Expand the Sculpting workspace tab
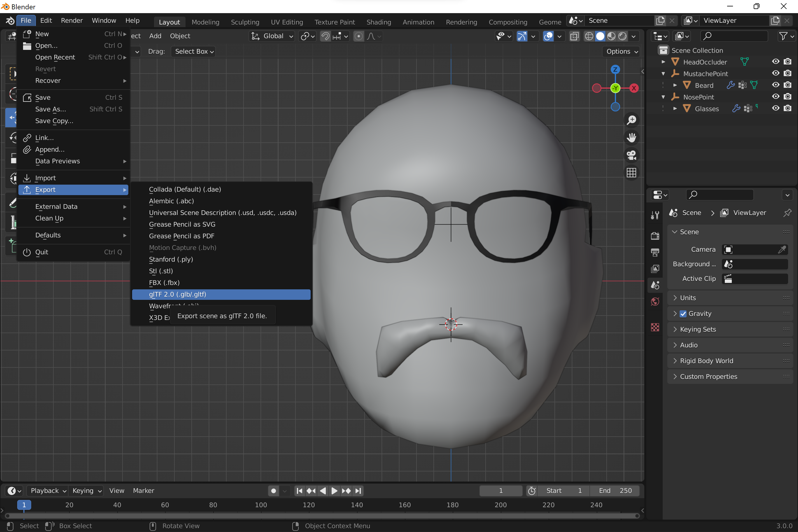This screenshot has width=798, height=532. (x=245, y=21)
